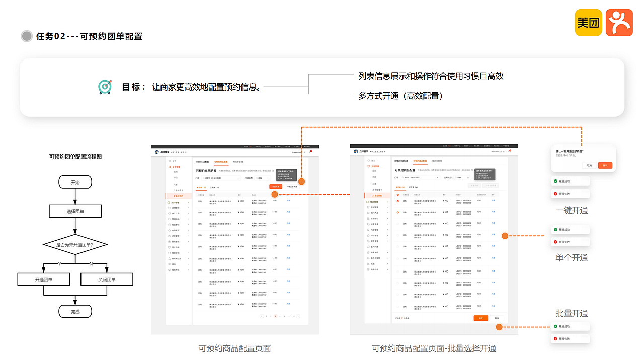Open notification bell in the left mockup header
Viewport: 644px width, 362px height.
coord(310,152)
